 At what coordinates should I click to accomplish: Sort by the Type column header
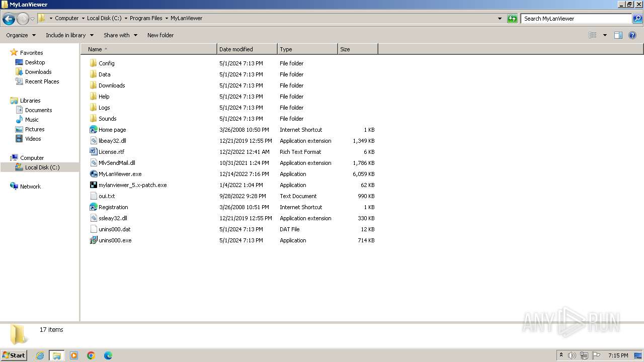click(307, 49)
